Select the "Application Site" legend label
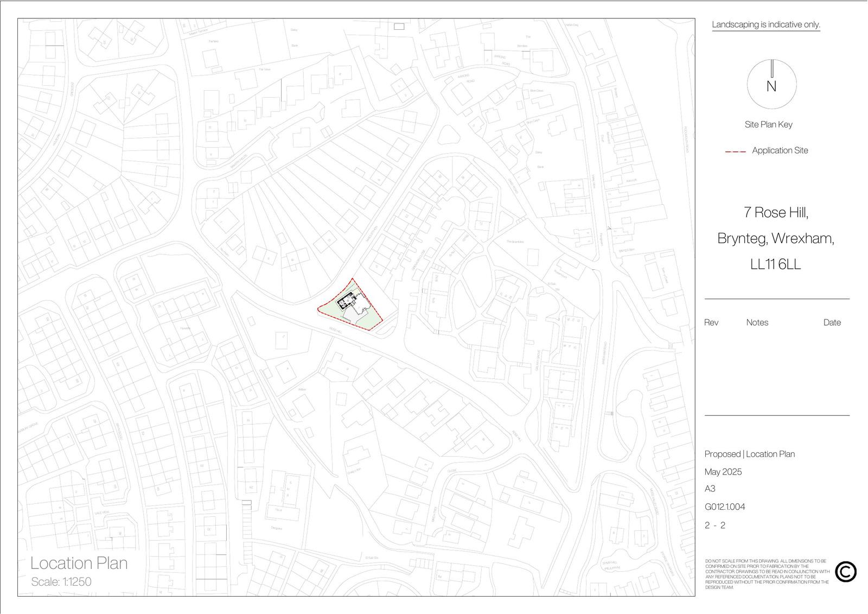Screen dimensions: 868x614 coord(780,150)
